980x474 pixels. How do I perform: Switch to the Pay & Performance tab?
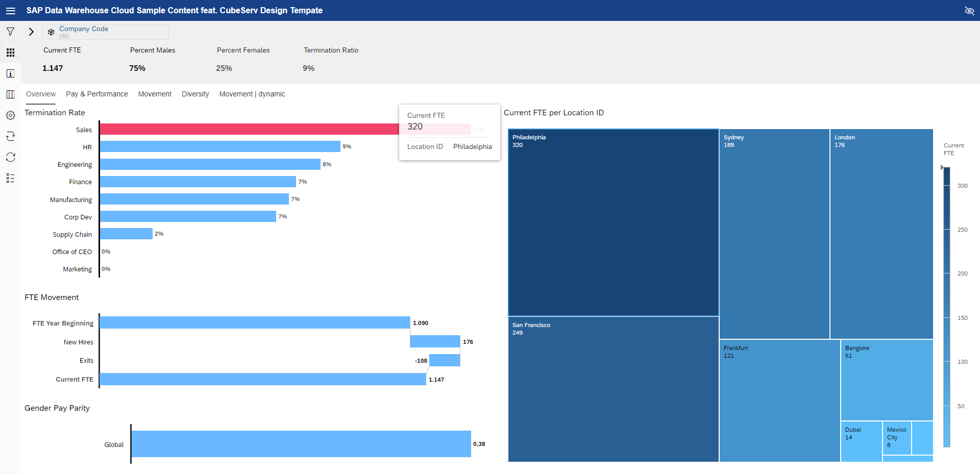click(x=97, y=94)
